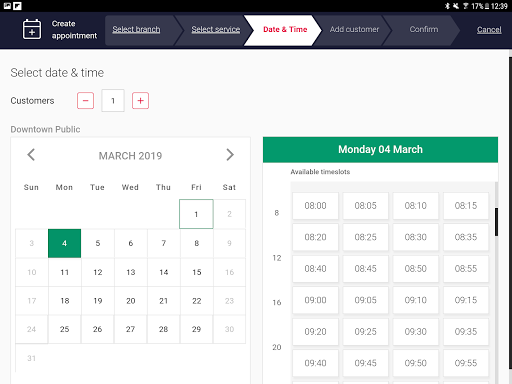Tap the picture notification icon in status bar

point(7,6)
